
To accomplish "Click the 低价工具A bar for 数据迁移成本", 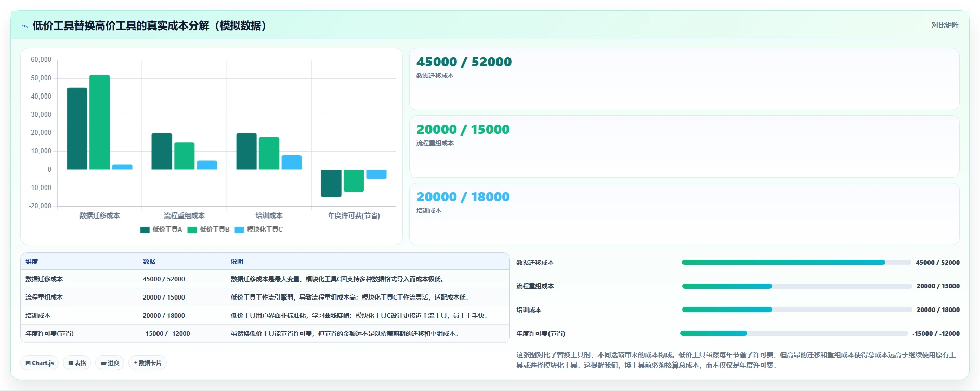I will pos(77,129).
